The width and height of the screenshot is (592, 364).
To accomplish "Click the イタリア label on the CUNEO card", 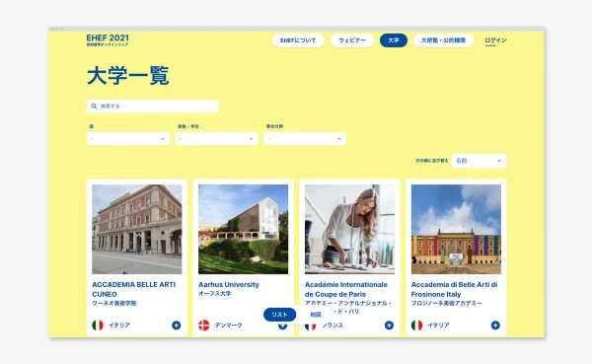I will (119, 326).
